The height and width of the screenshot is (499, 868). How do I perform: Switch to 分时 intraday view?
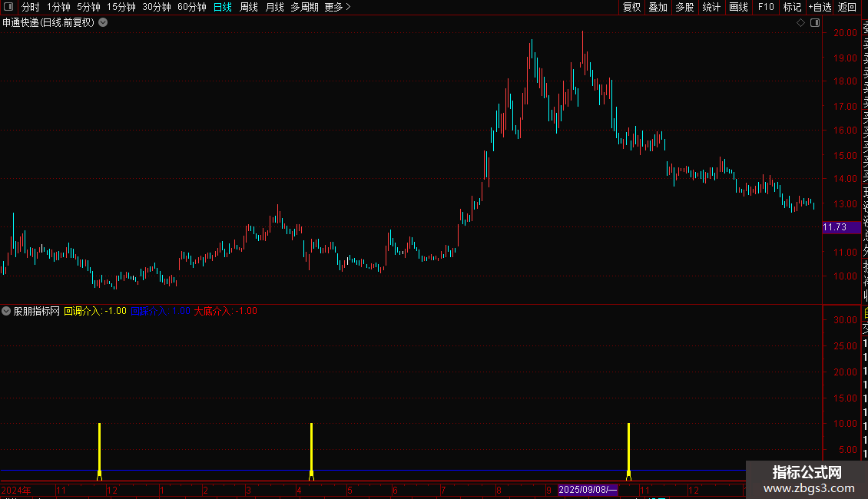[31, 7]
